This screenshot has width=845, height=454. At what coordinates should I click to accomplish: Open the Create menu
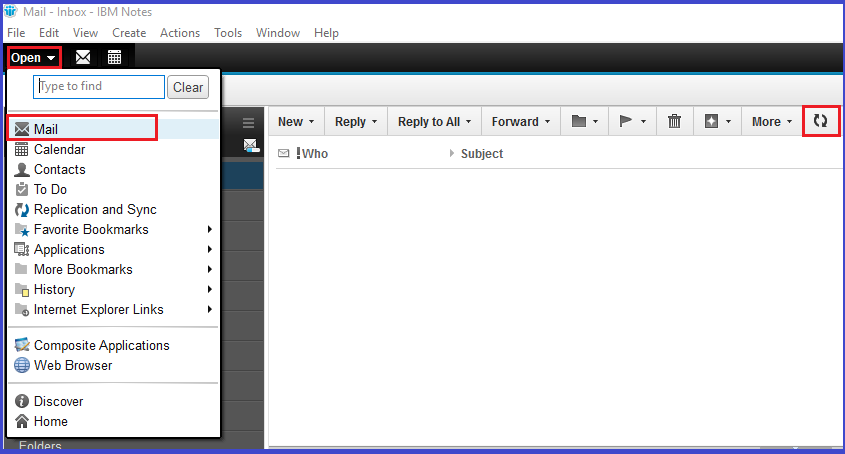point(129,33)
